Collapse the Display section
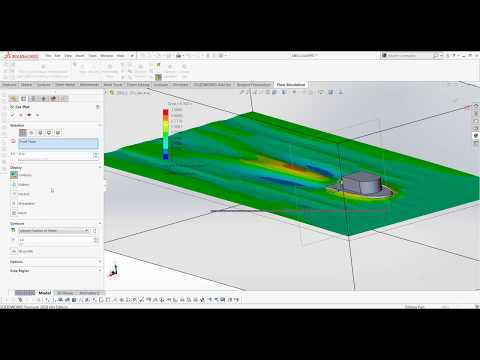 (100, 167)
